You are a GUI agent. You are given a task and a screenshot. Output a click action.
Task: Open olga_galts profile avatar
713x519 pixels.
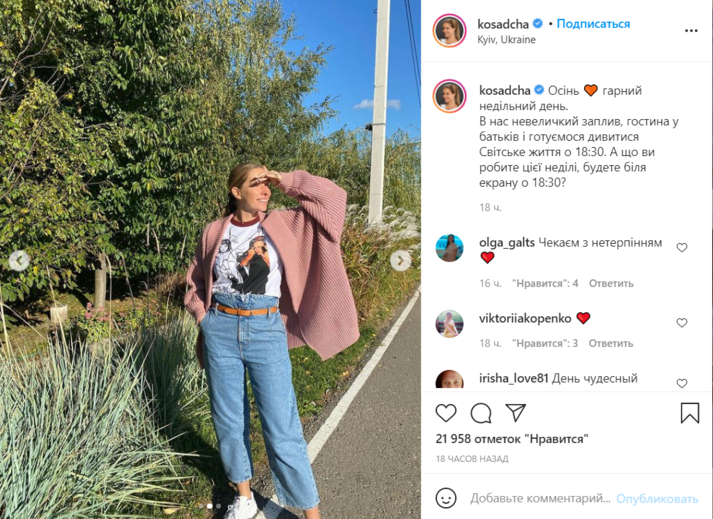tap(449, 248)
